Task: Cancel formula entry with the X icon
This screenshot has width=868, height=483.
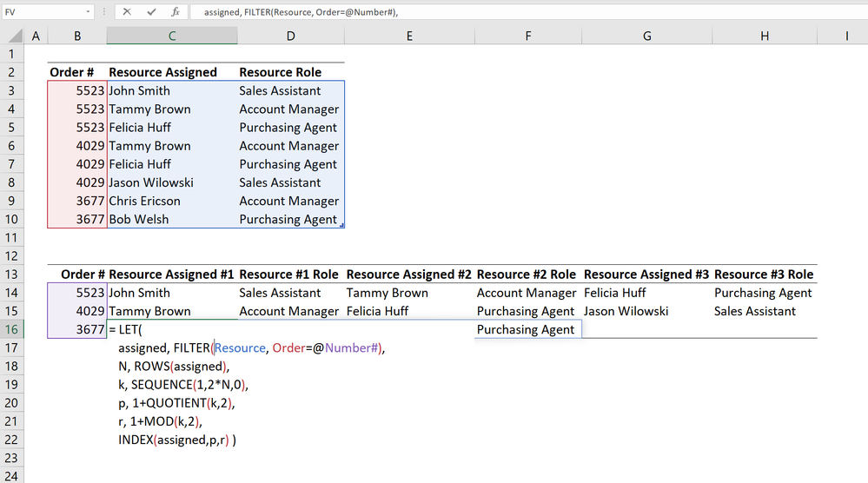Action: pos(127,11)
